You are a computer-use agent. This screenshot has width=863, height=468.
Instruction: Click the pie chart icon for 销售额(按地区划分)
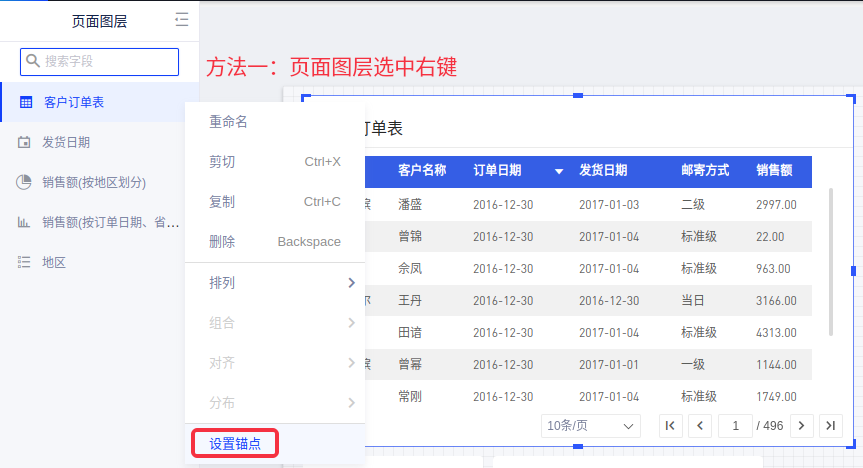[24, 182]
